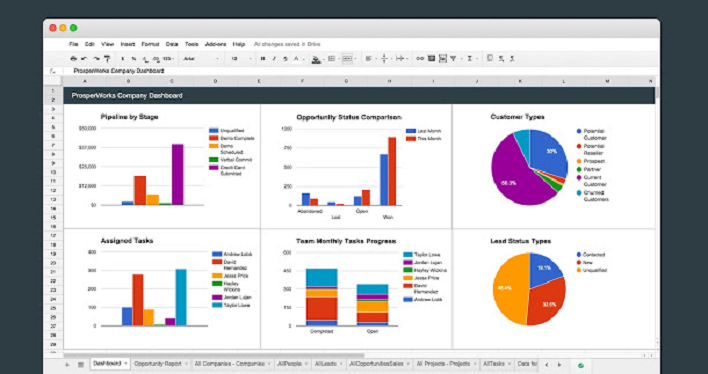Open the Edit menu
Image resolution: width=708 pixels, height=374 pixels.
90,44
